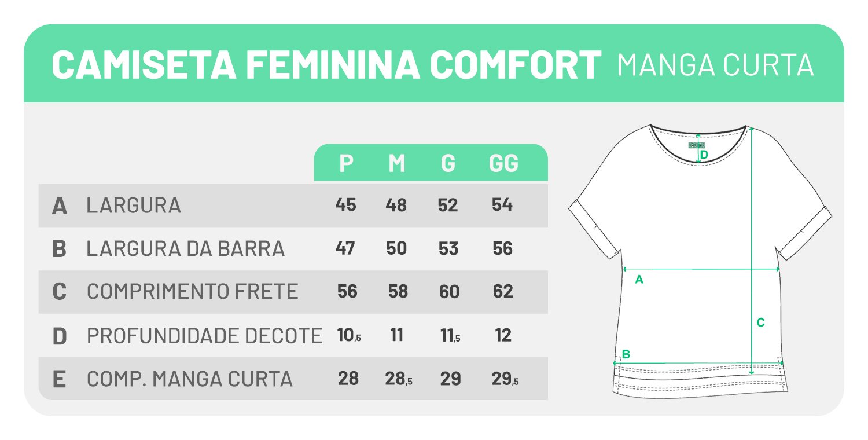Click the M size column header
Screen dimensions: 868x440
click(396, 164)
